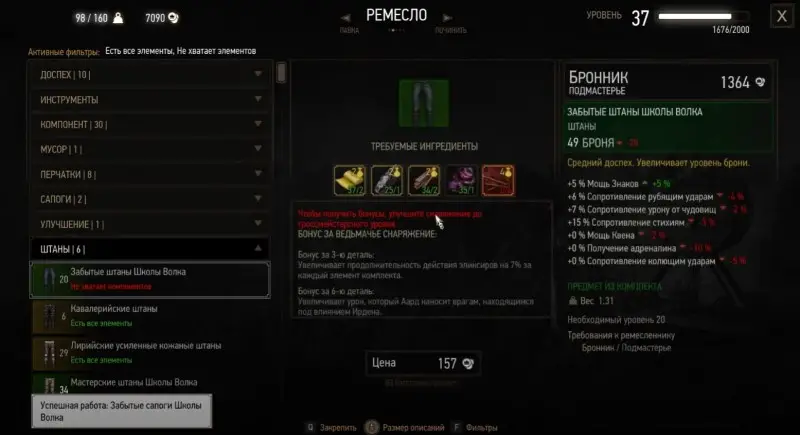This screenshot has width=800, height=435.
Task: Select the second ingredient icon 25/1
Action: pos(387,180)
